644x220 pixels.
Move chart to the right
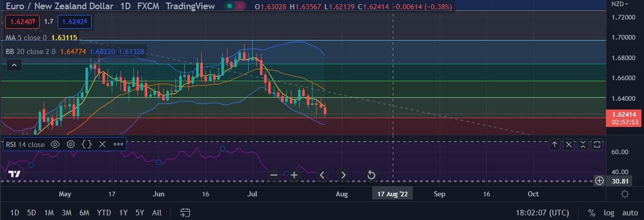[343, 175]
